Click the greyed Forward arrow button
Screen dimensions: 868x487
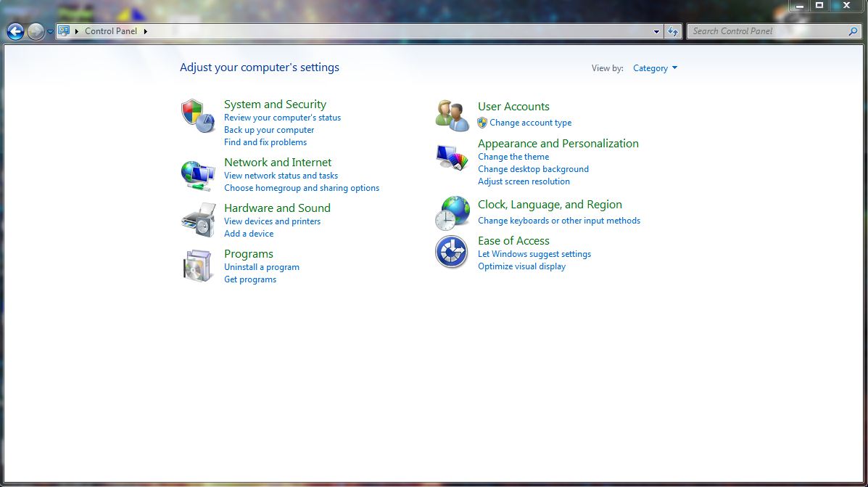[x=36, y=32]
